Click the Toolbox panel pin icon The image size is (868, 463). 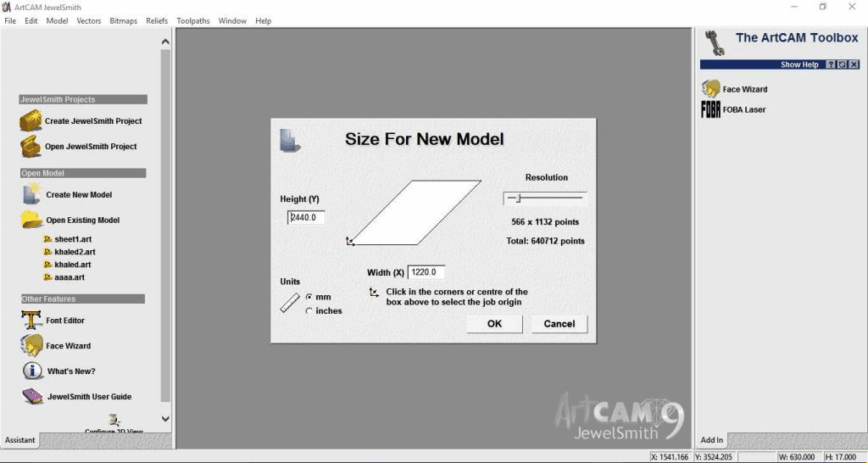tap(843, 64)
